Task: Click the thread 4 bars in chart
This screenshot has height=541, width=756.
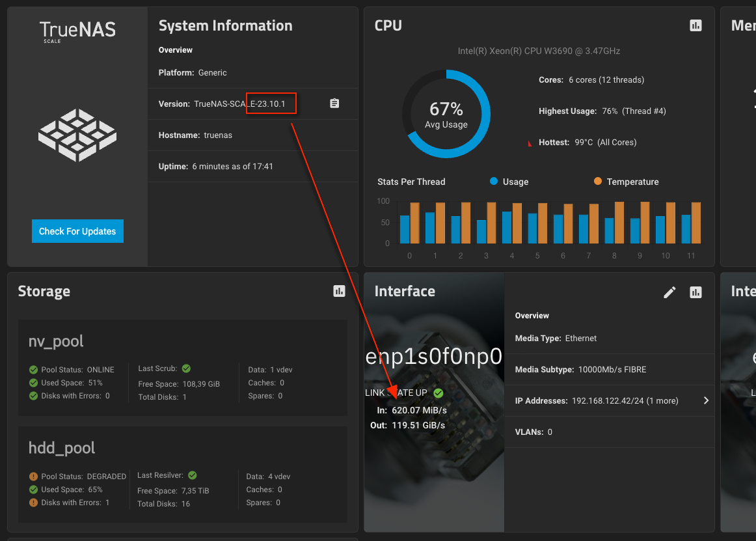Action: click(511, 223)
